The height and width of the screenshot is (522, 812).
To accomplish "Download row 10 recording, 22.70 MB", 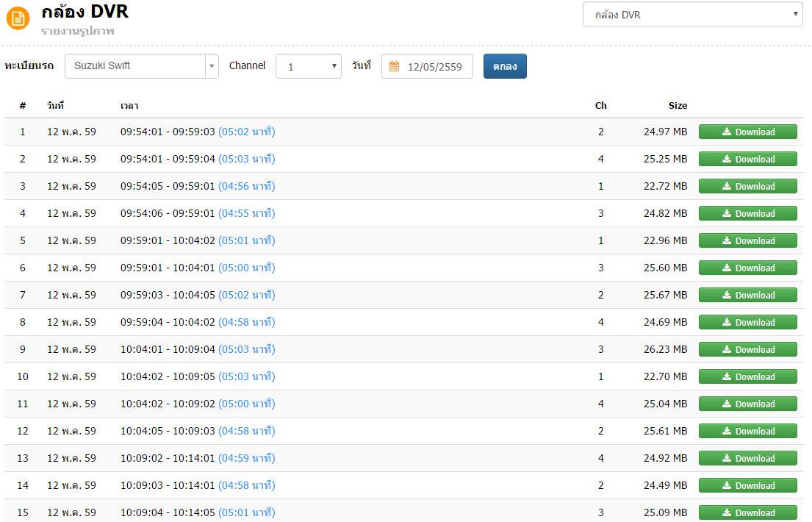I will tap(747, 377).
